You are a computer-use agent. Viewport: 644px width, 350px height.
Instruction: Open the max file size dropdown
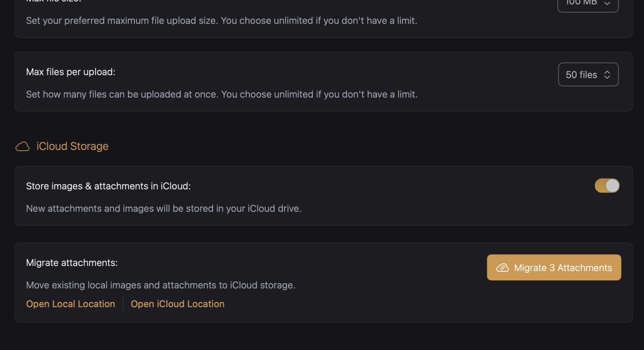tap(588, 4)
